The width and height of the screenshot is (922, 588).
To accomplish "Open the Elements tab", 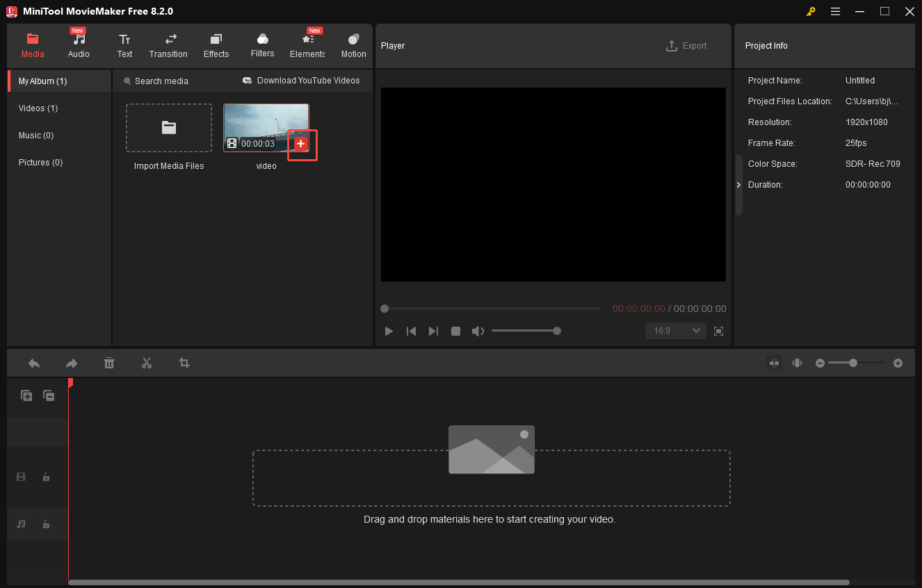I will (x=308, y=45).
